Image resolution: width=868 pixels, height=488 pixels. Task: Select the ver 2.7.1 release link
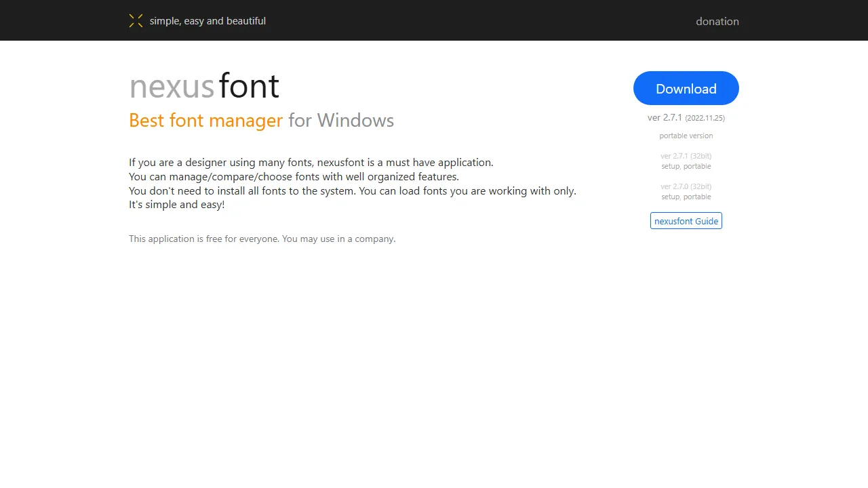pos(665,117)
